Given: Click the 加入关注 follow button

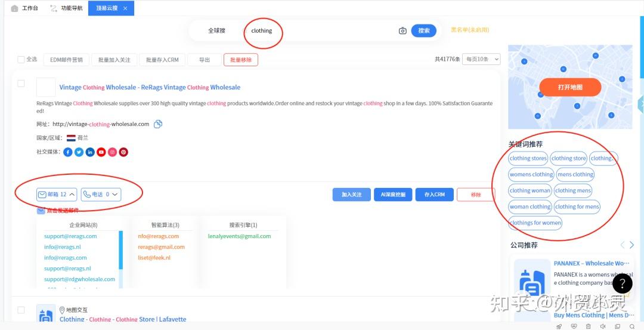Looking at the screenshot, I should (x=352, y=195).
